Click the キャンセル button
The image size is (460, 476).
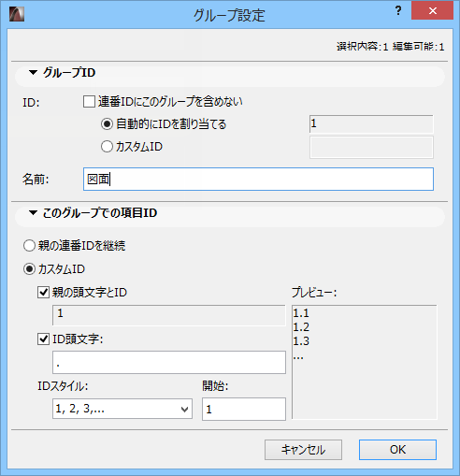(303, 450)
